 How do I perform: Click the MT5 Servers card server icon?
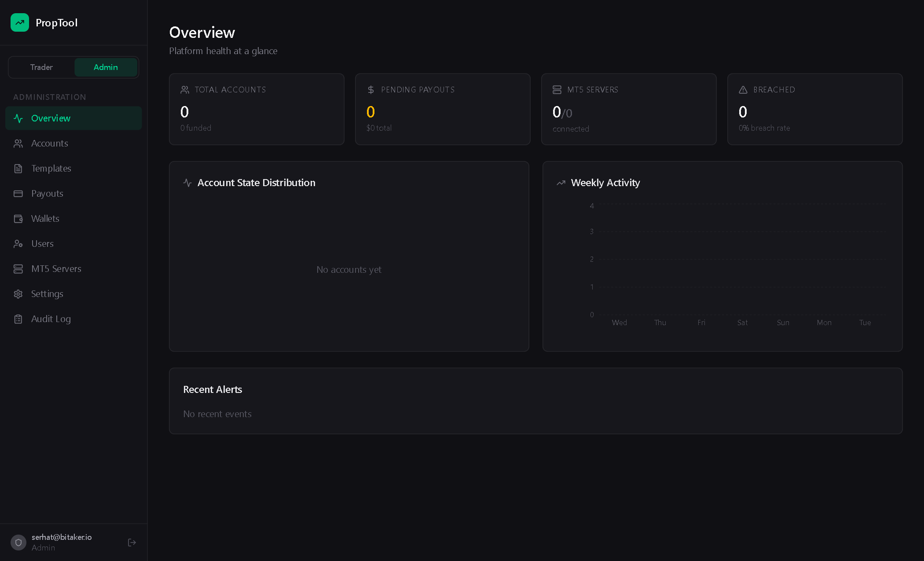[x=557, y=90]
